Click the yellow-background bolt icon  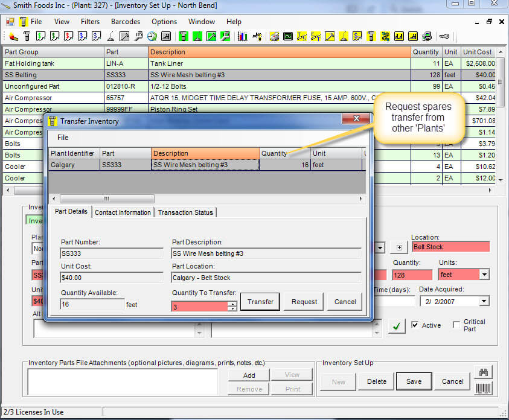click(371, 36)
